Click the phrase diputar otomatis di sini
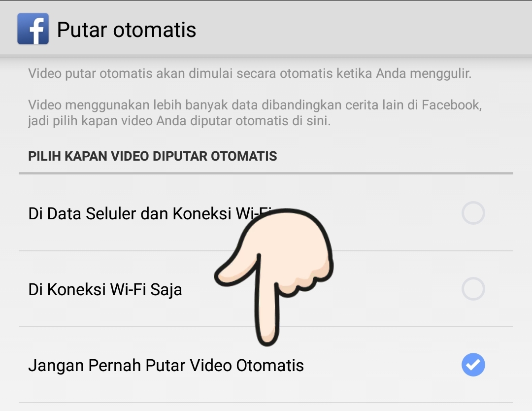Screen dimensions: 532x411 click(x=260, y=121)
